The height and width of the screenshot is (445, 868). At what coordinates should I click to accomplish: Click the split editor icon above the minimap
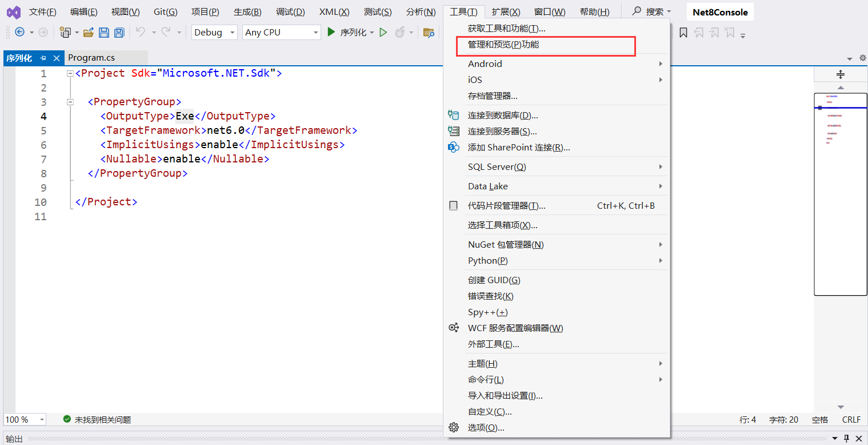pyautogui.click(x=841, y=74)
